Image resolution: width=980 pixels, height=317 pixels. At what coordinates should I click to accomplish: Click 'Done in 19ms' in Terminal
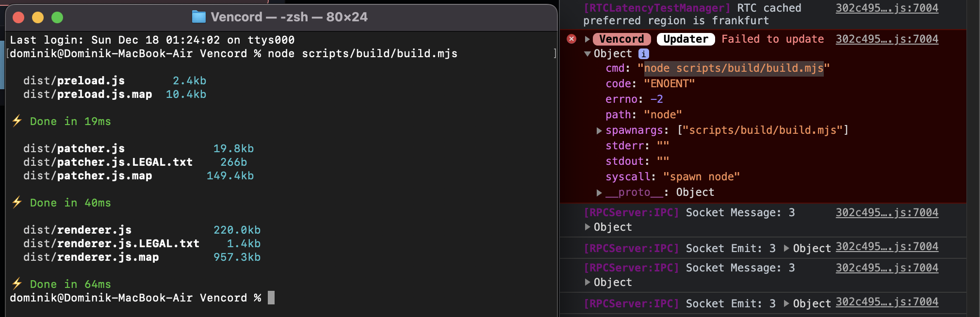click(70, 121)
